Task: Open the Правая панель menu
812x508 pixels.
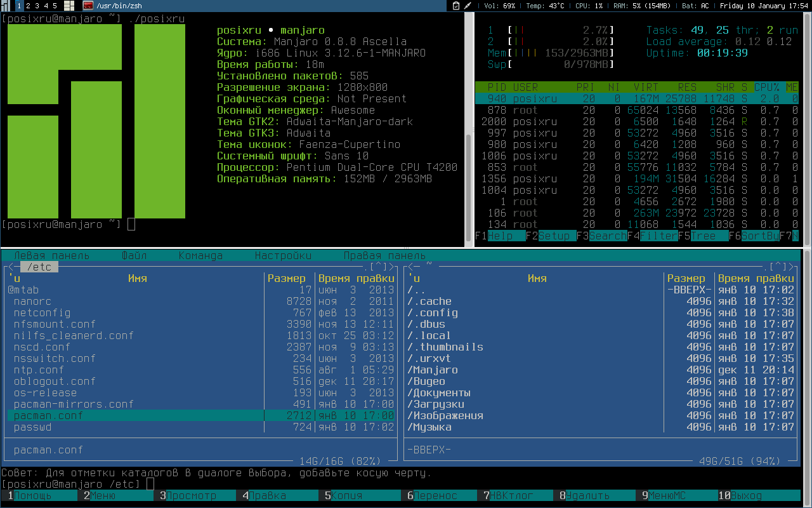Action: [384, 256]
